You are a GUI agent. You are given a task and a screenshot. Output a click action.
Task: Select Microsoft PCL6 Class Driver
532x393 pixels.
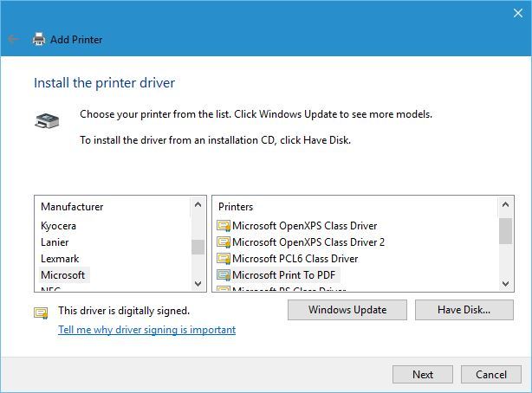pyautogui.click(x=295, y=259)
